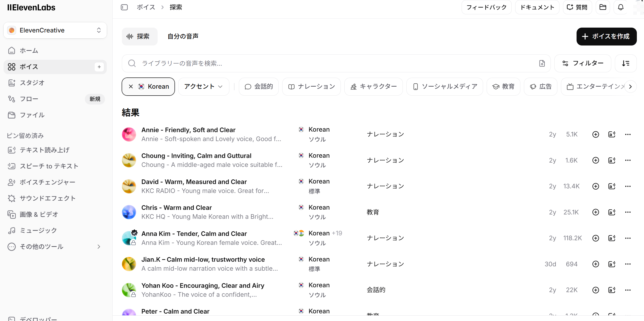The image size is (644, 321).
Task: Click the sort order icon
Action: (x=625, y=63)
